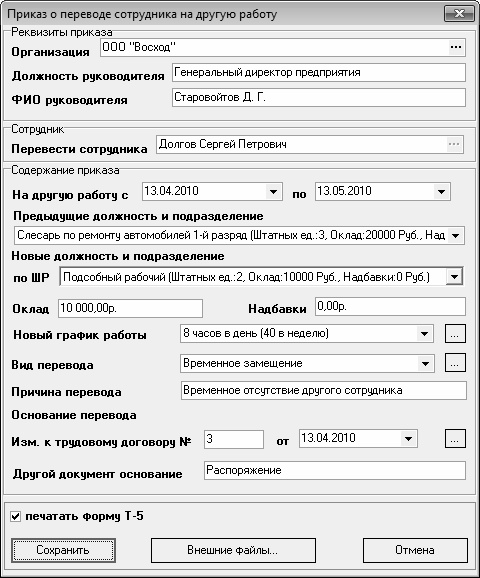The height and width of the screenshot is (578, 480).
Task: Click the Содержание приказа group label
Action: 65,170
